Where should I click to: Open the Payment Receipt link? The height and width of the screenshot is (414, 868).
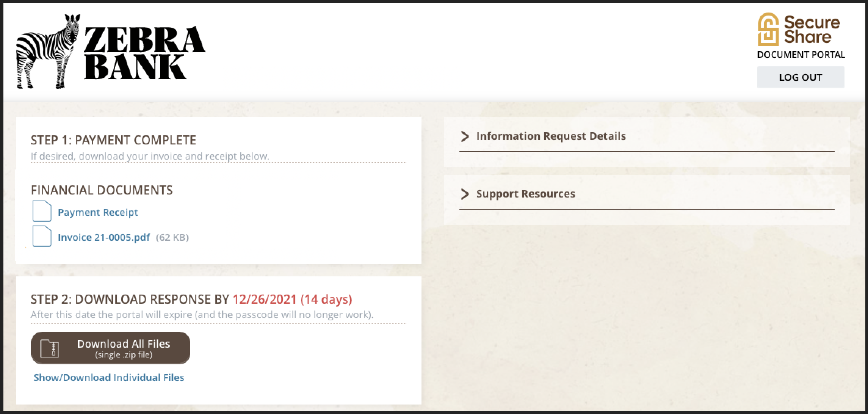pos(98,212)
